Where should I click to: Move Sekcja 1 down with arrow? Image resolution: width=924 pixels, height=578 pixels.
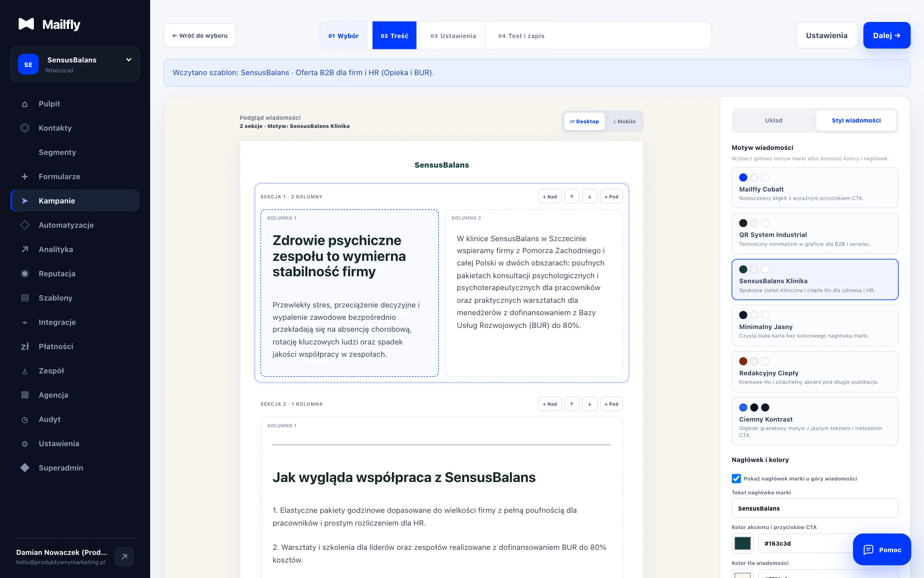coord(589,197)
